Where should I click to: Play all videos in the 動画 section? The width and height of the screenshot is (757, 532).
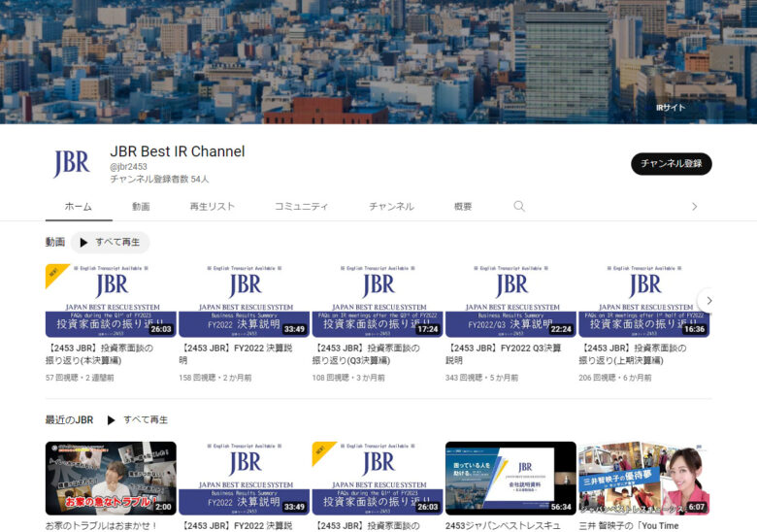110,242
